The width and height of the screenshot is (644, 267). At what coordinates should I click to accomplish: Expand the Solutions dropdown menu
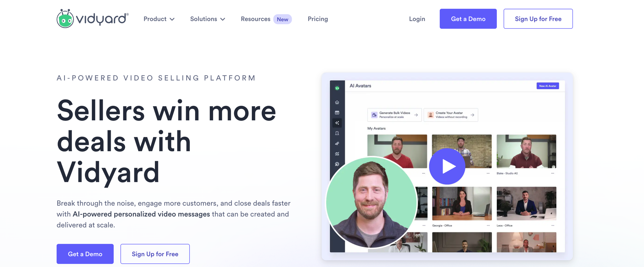click(x=208, y=19)
